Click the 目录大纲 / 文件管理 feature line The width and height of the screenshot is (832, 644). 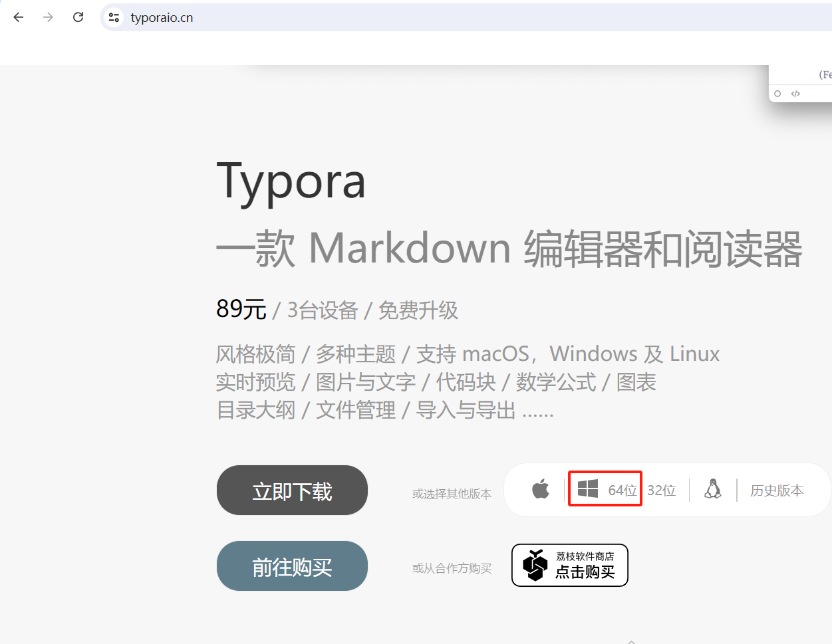click(x=386, y=410)
